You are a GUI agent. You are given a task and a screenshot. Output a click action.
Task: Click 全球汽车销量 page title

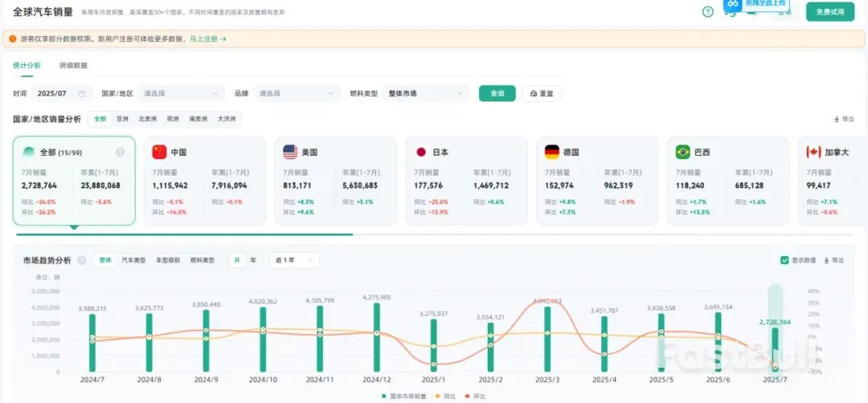(x=43, y=11)
